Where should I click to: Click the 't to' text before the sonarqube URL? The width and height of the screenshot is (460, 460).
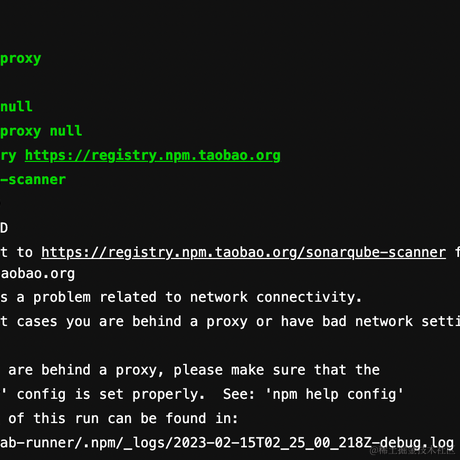tap(16, 253)
